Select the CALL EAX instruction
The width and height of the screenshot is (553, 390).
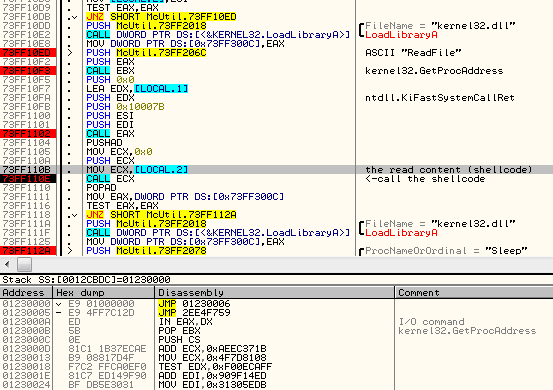point(110,134)
